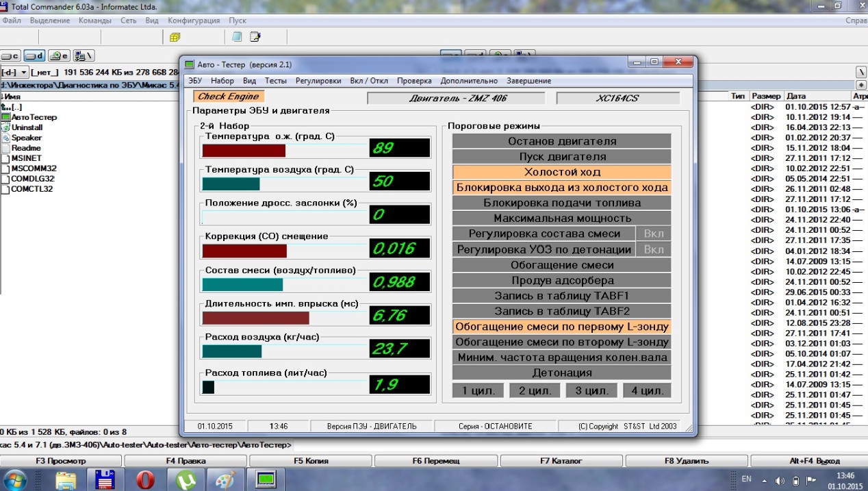Open the network drive button in Total Commander
Image resolution: width=868 pixels, height=491 pixels.
(84, 56)
